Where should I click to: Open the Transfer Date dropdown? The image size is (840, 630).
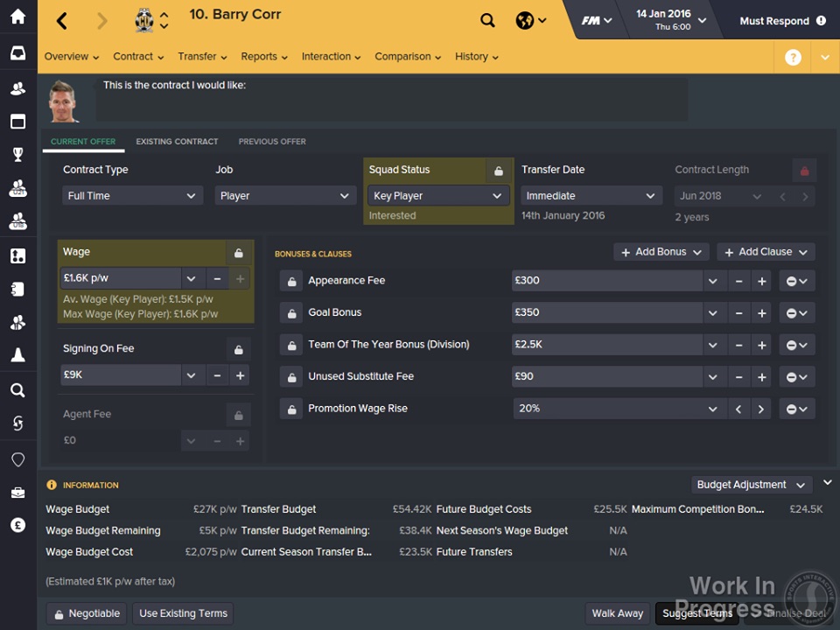(591, 196)
